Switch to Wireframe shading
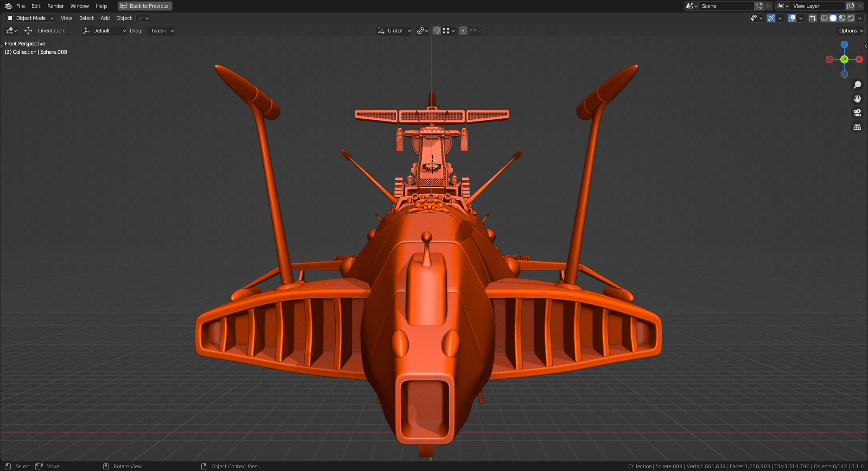The height and width of the screenshot is (471, 868). [x=824, y=18]
